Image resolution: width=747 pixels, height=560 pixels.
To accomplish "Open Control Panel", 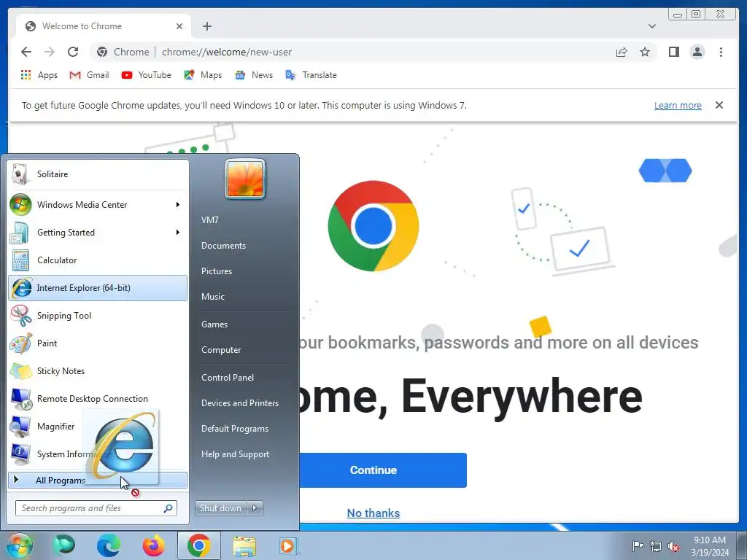I will point(228,378).
